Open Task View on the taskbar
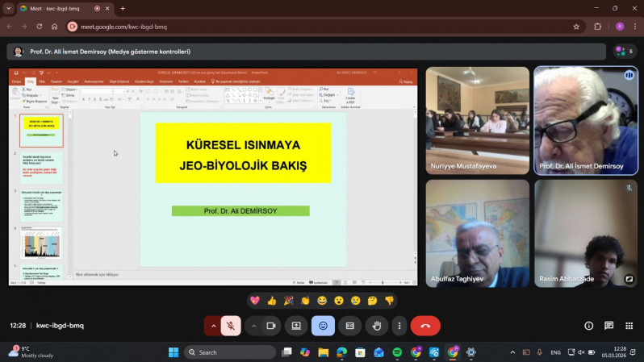This screenshot has width=644, height=362. [x=286, y=352]
